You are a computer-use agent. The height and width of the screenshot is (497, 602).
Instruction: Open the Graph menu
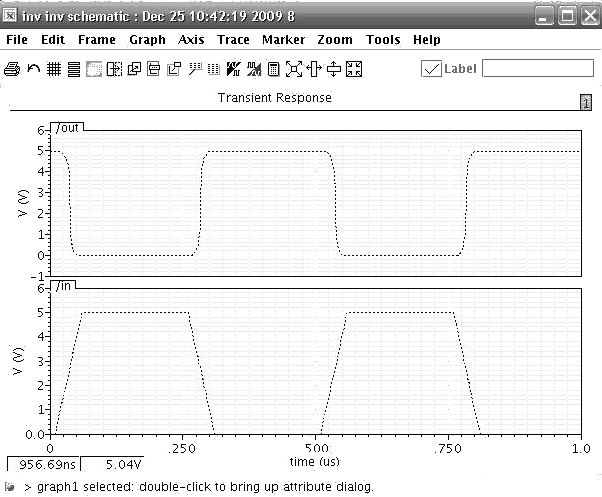pos(147,40)
